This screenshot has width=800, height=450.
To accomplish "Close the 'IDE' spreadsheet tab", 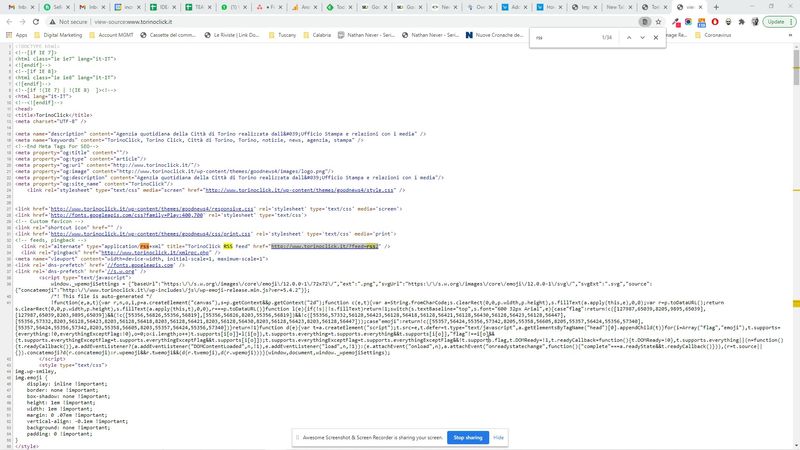I will pos(176,7).
